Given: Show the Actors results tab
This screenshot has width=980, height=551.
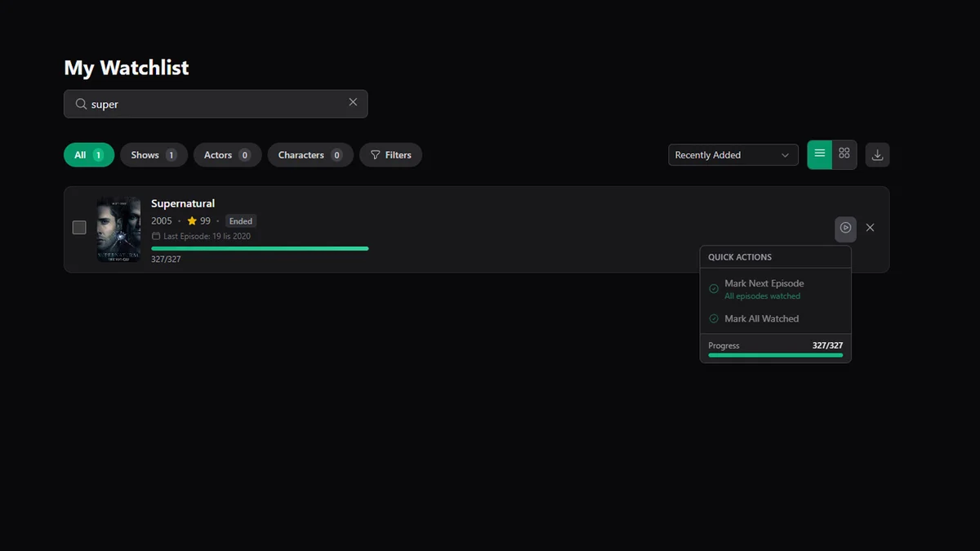Looking at the screenshot, I should click(x=227, y=155).
